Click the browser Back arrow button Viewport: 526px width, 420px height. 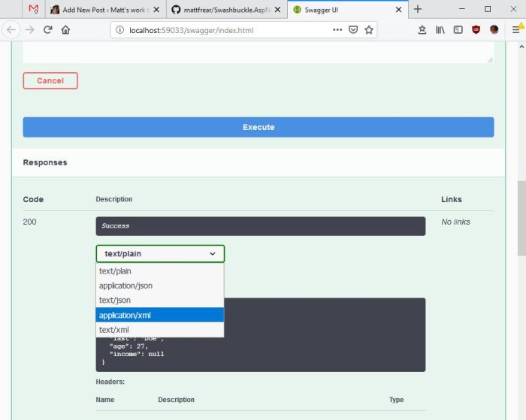pos(11,30)
